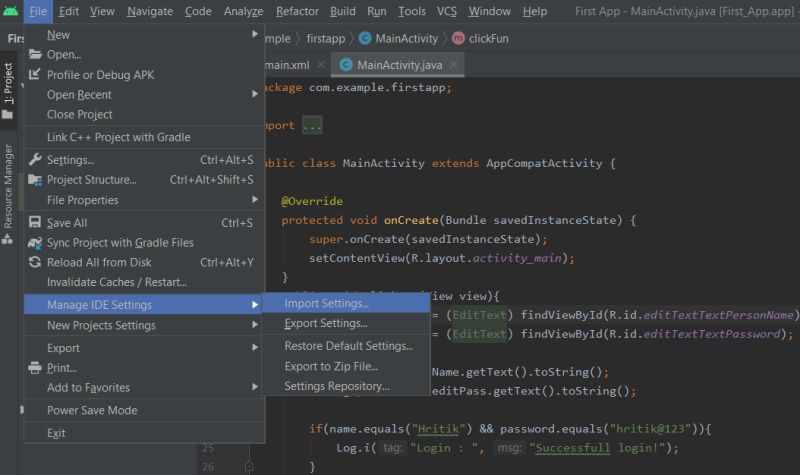
Task: Open the Run menu
Action: click(377, 11)
